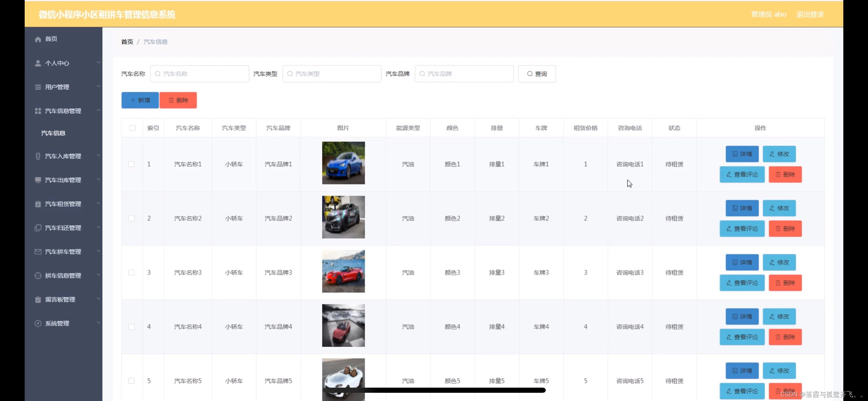Click the copy icon beside 汽车归还管理
868x401 pixels.
tap(38, 228)
